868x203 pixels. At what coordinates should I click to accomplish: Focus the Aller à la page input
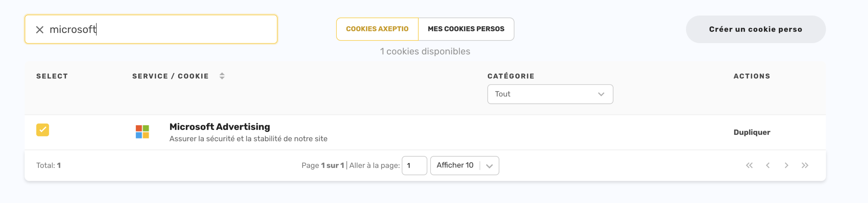point(414,166)
